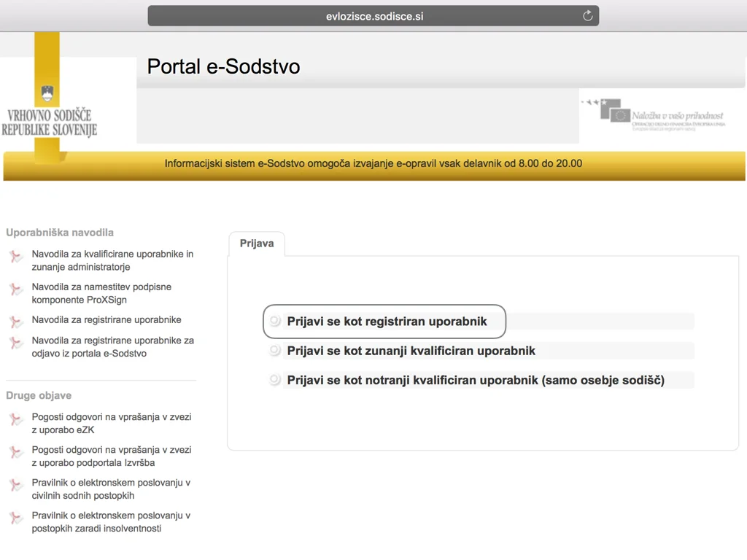Viewport: 747px width, 560px height.
Task: Open Navodila za odjavo iz portala e-Sodstvo
Action: [113, 347]
